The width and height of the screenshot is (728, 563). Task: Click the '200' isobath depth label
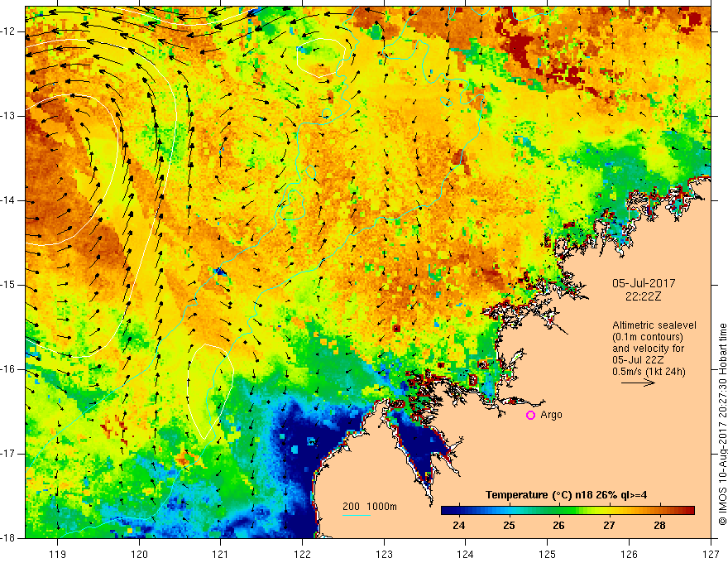pos(351,507)
